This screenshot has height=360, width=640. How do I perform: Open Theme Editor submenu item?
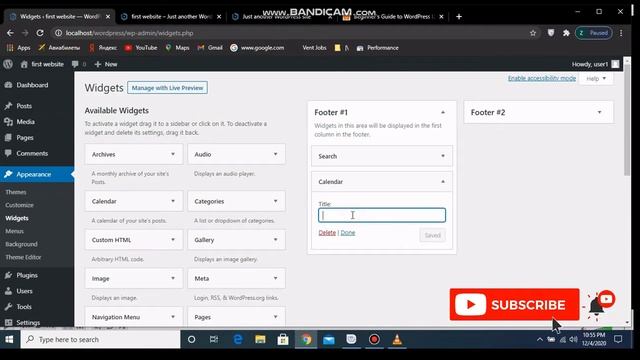pyautogui.click(x=23, y=257)
